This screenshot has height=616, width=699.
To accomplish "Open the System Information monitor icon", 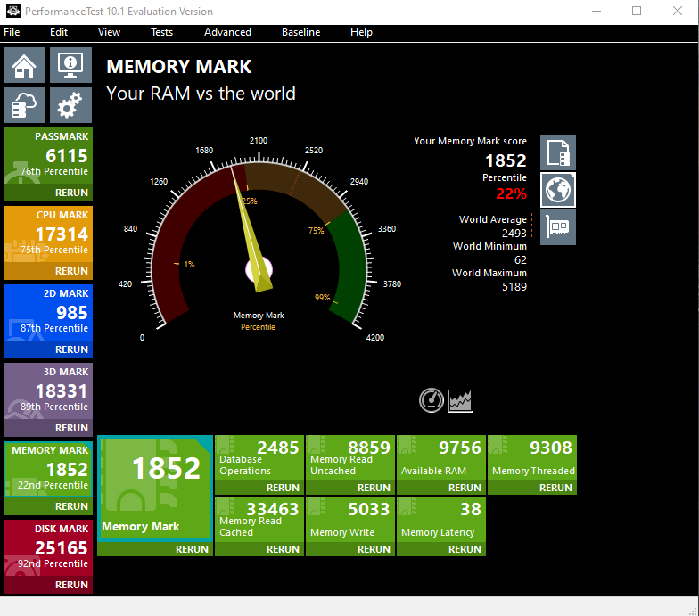I will pyautogui.click(x=71, y=65).
